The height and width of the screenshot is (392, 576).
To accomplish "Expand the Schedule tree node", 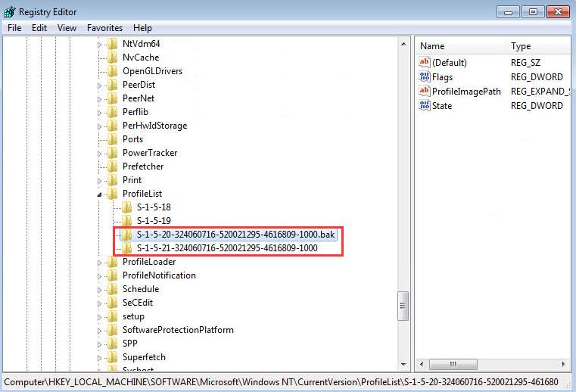I will tap(99, 290).
